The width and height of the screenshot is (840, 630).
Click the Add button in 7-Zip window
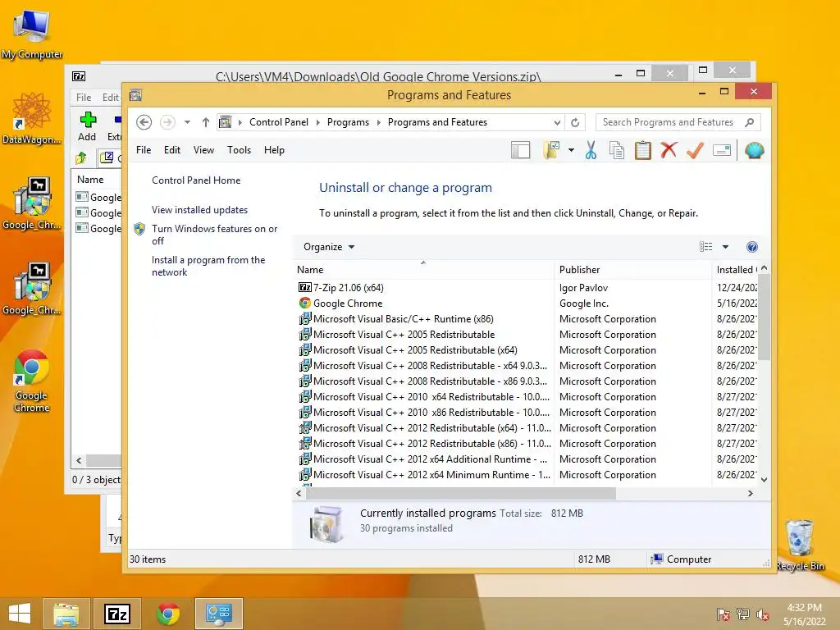click(x=87, y=127)
